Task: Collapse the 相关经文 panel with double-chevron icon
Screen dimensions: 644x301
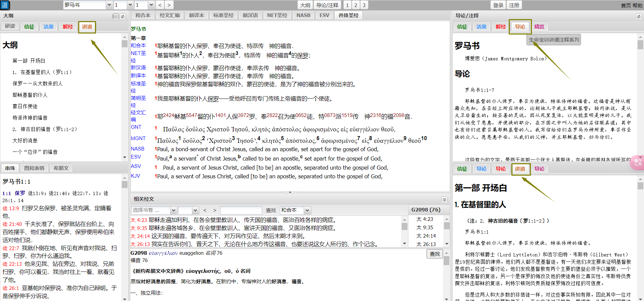Action: point(444,199)
